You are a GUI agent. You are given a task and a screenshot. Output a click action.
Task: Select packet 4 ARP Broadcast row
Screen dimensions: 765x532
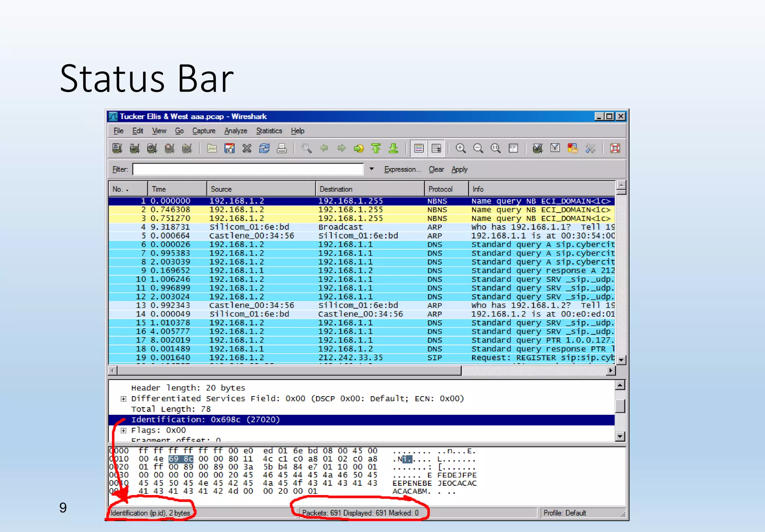(362, 227)
